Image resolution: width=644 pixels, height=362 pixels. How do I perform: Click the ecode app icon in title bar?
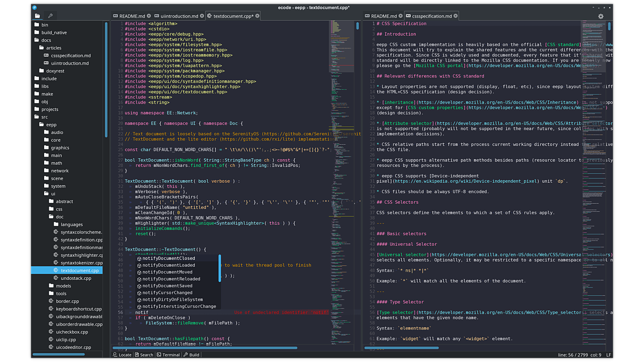coord(34,8)
